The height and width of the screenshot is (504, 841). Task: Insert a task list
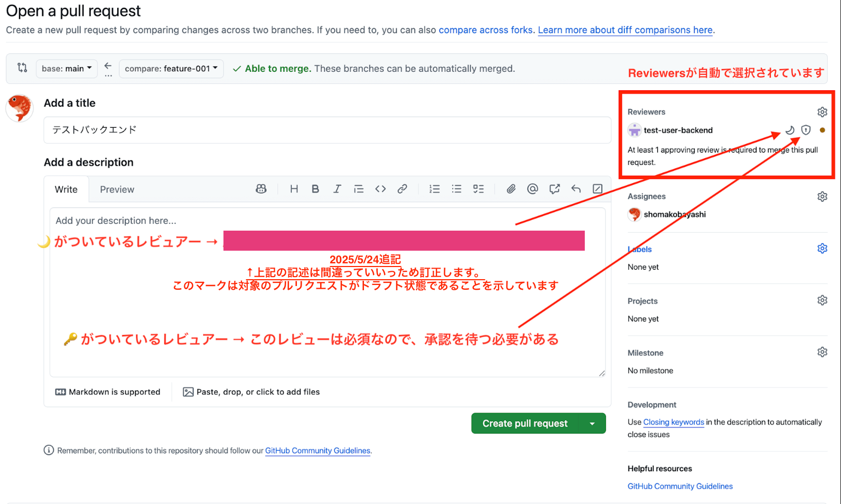pyautogui.click(x=479, y=189)
